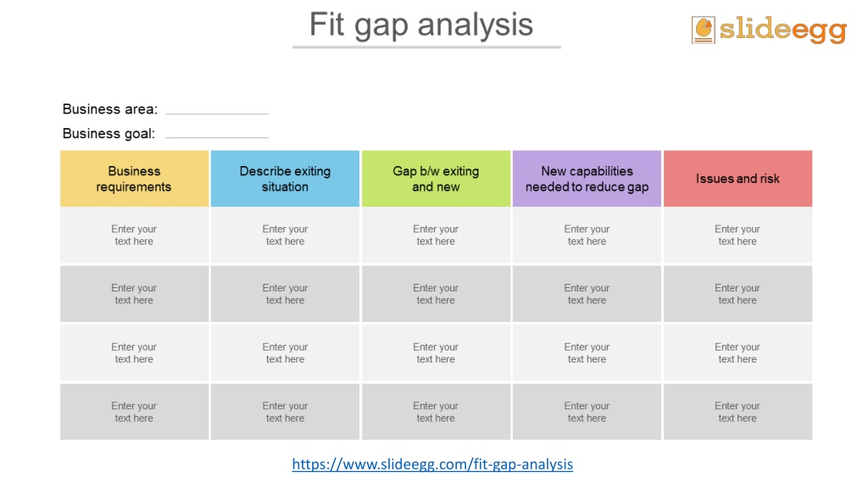
Task: Click the slideegg brand name text
Action: [782, 30]
